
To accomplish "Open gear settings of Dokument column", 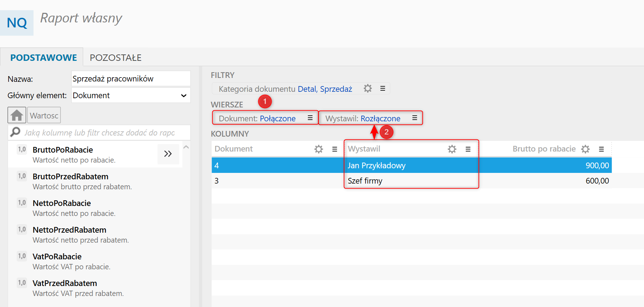I will (x=319, y=149).
